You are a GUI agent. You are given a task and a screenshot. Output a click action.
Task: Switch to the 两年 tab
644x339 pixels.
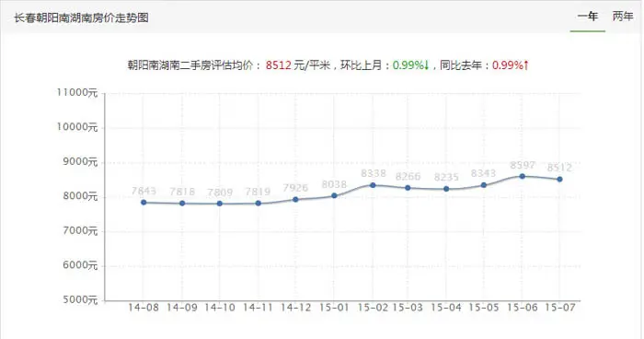(x=623, y=17)
